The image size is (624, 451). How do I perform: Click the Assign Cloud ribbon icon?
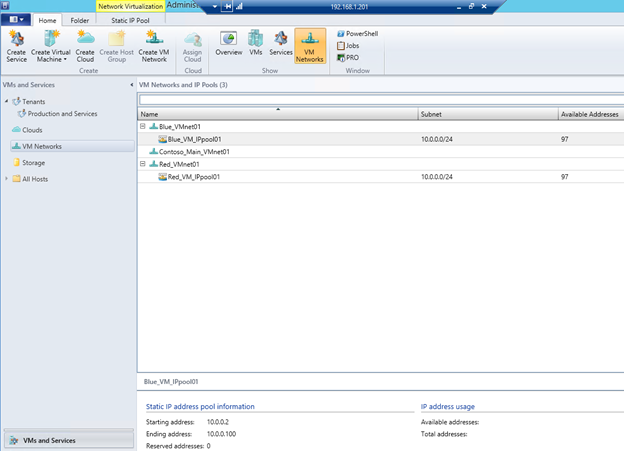coord(193,46)
